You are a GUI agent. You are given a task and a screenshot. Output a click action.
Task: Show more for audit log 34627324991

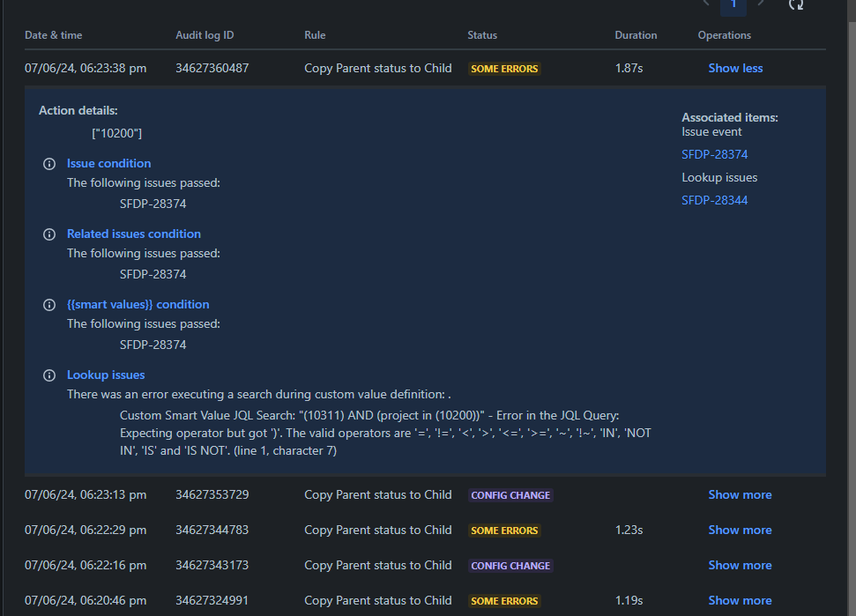(740, 600)
